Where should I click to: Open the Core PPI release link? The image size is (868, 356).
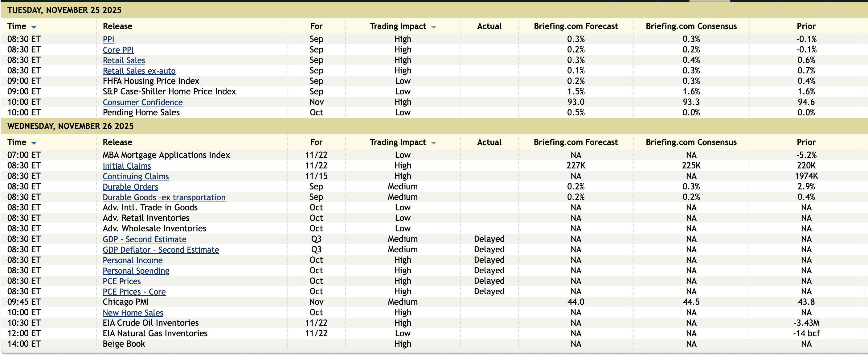tap(118, 50)
